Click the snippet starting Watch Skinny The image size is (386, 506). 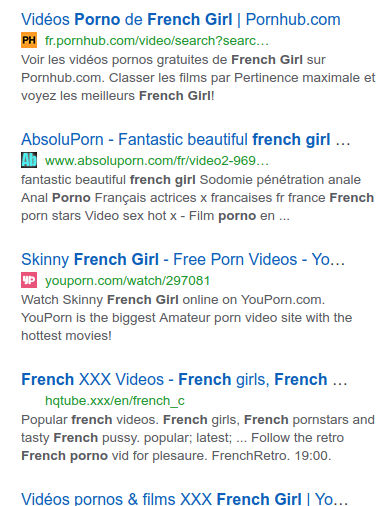tap(186, 318)
